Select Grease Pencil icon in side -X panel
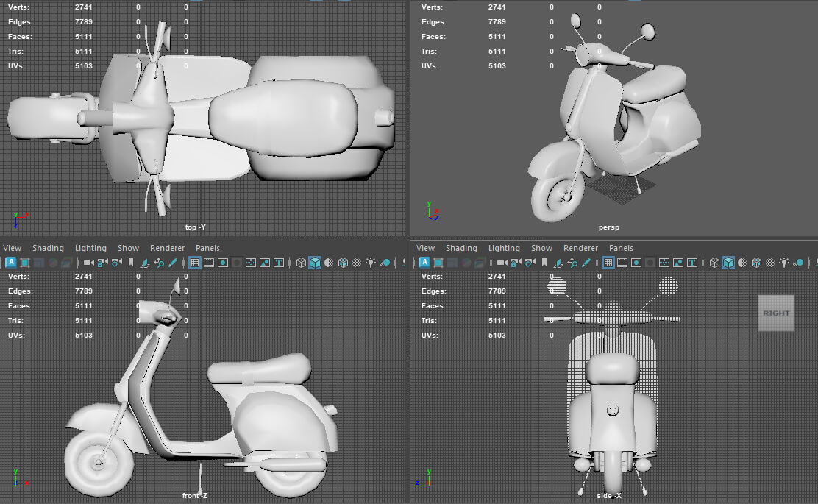The width and height of the screenshot is (818, 504). (x=586, y=263)
